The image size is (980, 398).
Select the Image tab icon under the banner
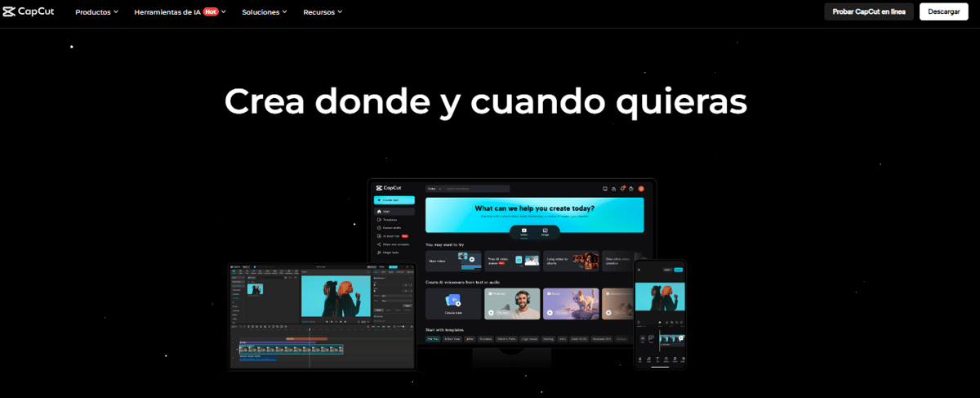[x=545, y=231]
